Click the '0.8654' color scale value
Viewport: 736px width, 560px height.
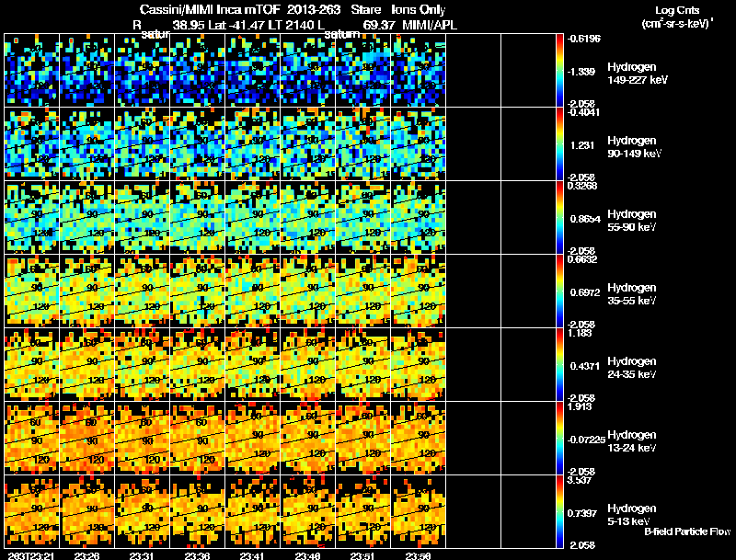[x=585, y=219]
